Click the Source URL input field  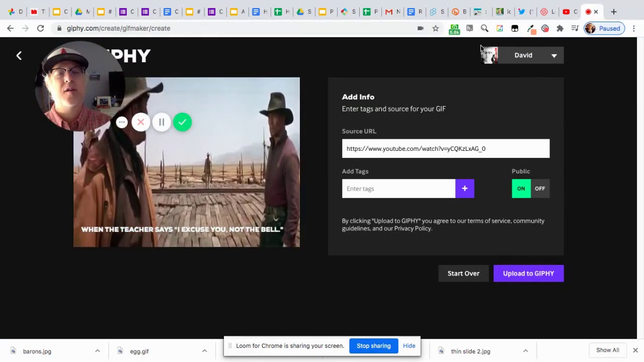tap(446, 149)
